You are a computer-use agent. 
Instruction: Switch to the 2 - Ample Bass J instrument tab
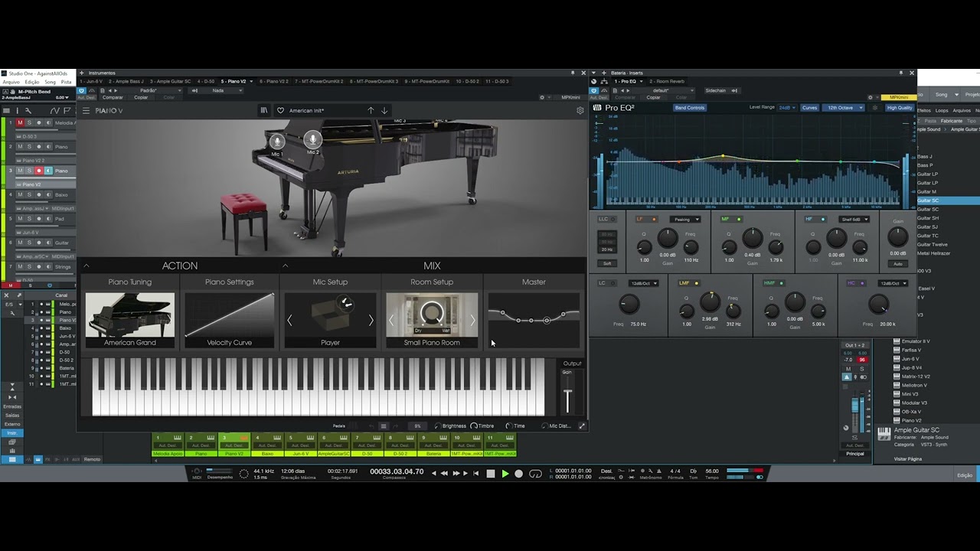click(x=126, y=81)
